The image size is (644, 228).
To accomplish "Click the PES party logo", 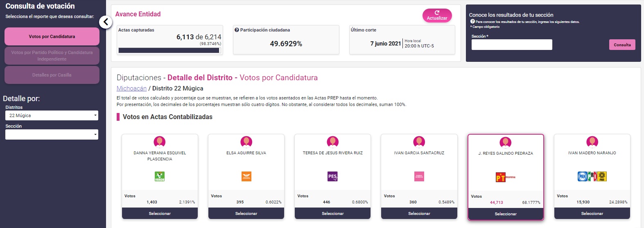I will pyautogui.click(x=332, y=176).
